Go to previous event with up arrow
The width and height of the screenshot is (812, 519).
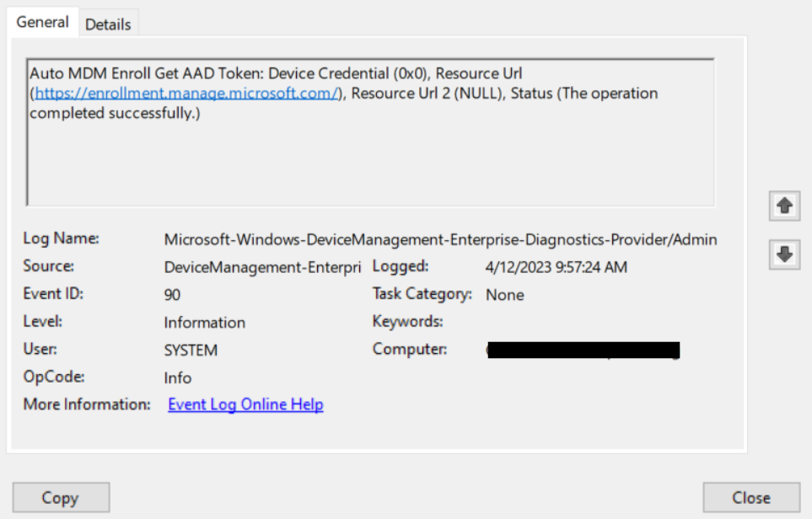click(x=784, y=206)
